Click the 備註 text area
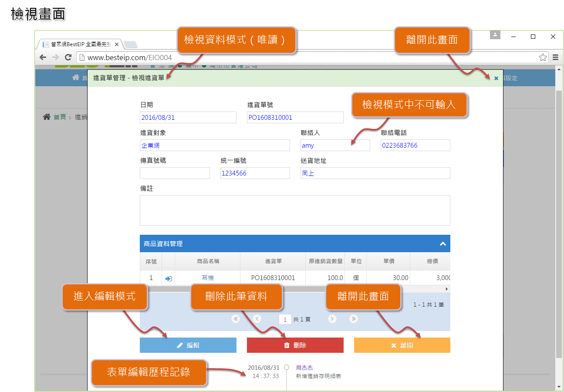The height and width of the screenshot is (392, 564). 295,210
